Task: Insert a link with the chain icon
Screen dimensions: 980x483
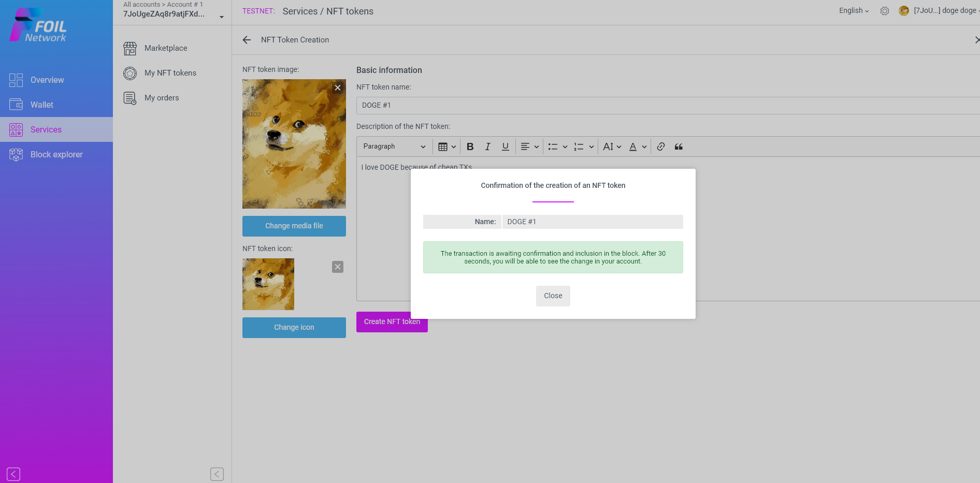Action: point(661,147)
